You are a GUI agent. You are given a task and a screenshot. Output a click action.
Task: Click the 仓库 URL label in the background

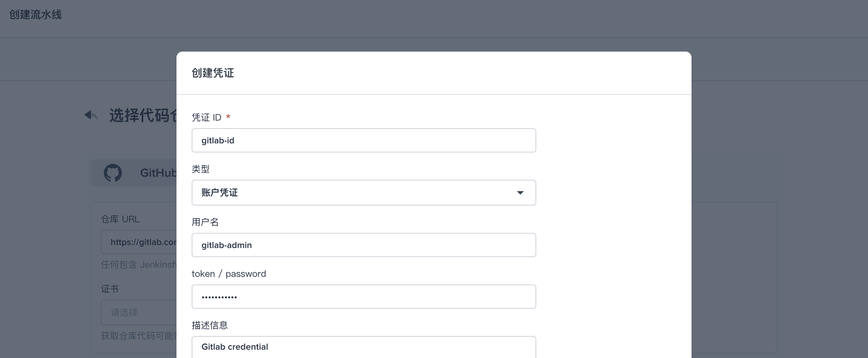point(120,219)
